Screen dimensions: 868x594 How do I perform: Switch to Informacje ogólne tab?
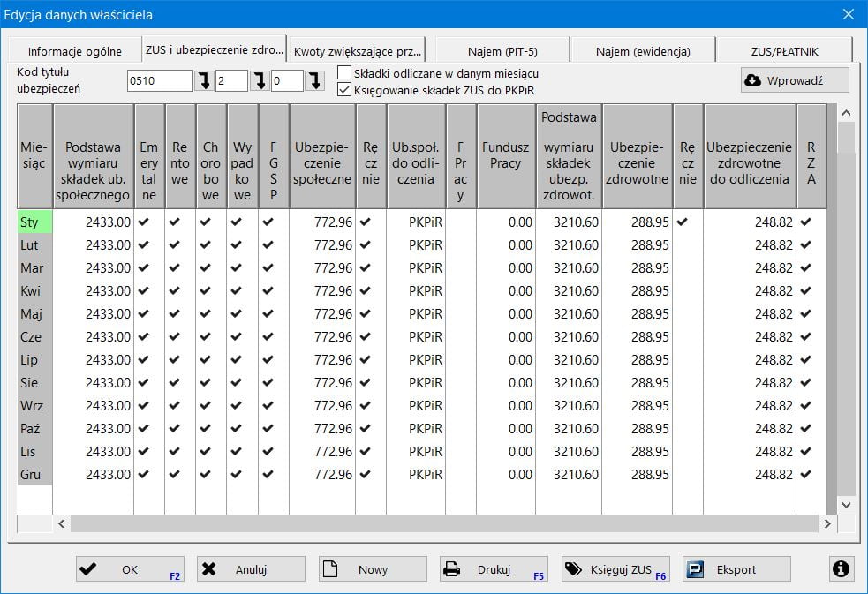(73, 51)
